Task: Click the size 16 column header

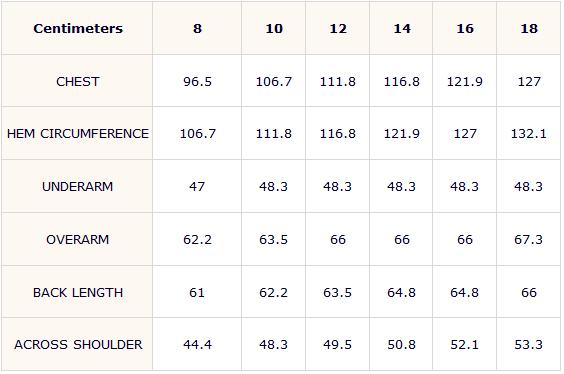Action: point(465,28)
